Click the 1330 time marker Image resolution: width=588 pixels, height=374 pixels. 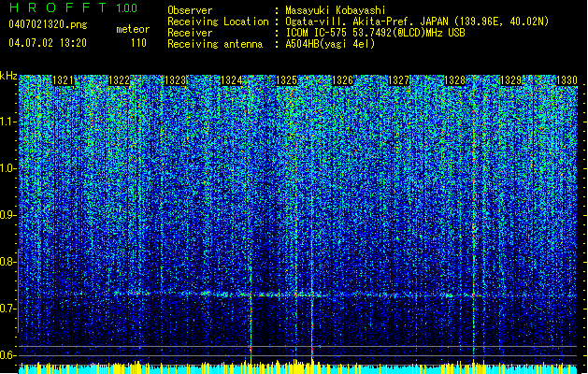[566, 80]
